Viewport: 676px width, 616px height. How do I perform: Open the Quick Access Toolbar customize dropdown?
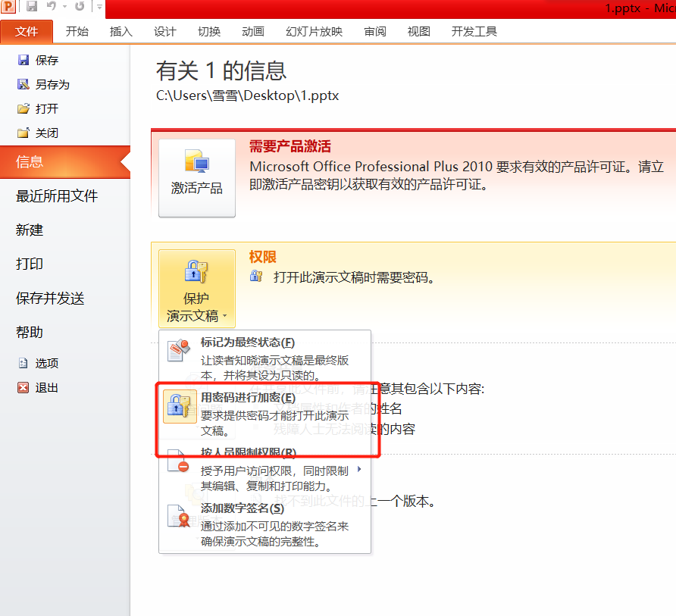tap(99, 7)
